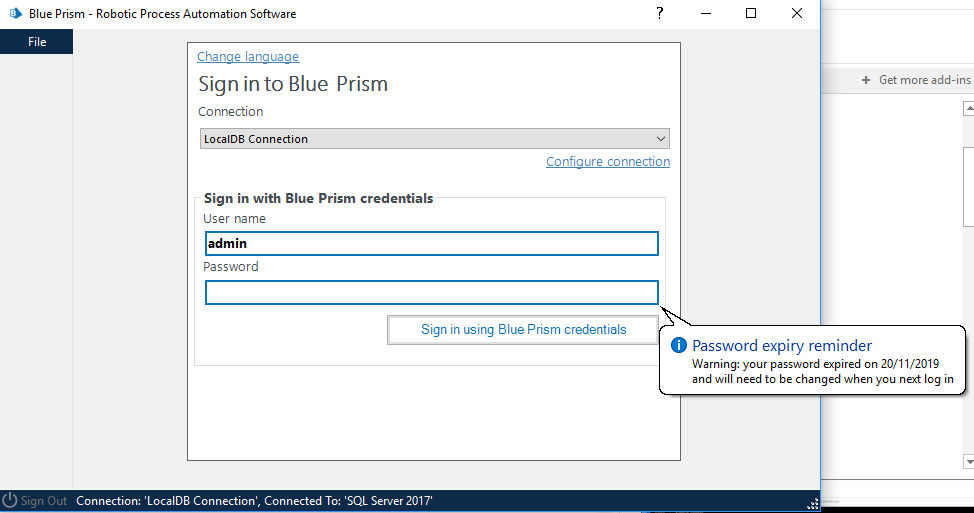The width and height of the screenshot is (974, 513).
Task: Click the Sign in to Blue Prism heading
Action: (293, 84)
